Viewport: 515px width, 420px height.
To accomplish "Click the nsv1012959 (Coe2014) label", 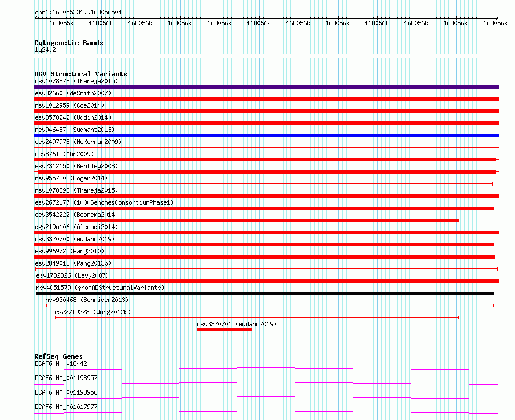I will pos(69,105).
